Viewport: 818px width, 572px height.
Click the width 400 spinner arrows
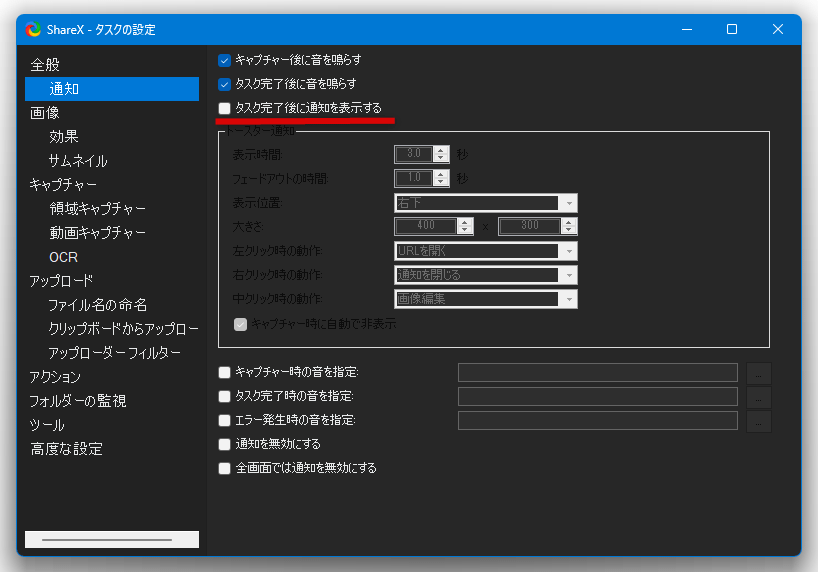[x=465, y=226]
